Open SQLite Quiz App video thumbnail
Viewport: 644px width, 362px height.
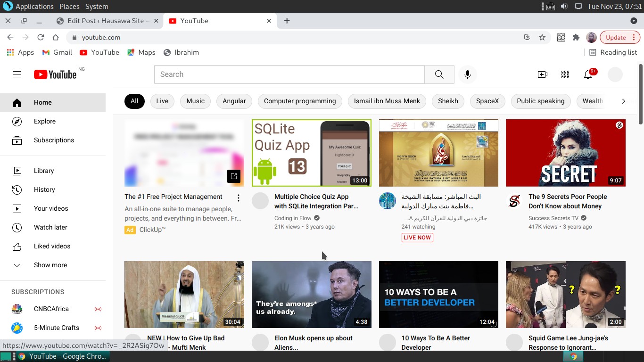(312, 153)
